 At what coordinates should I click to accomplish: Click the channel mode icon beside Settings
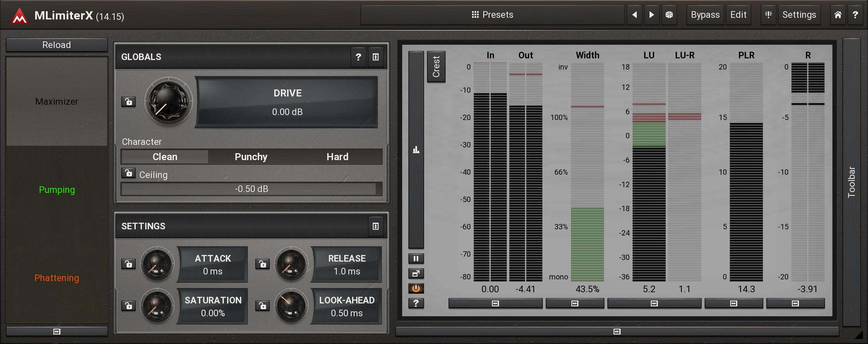[x=768, y=15]
